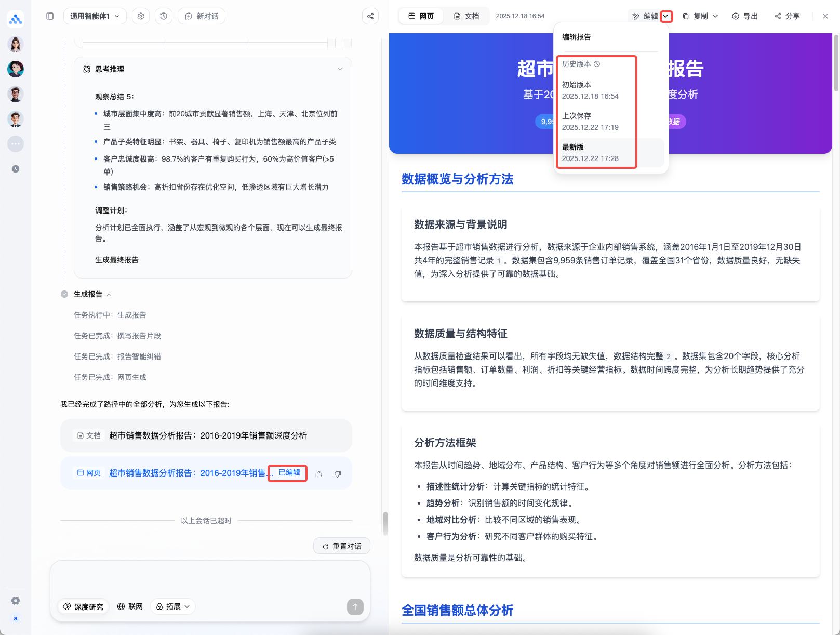The height and width of the screenshot is (635, 840).
Task: Switch to the 文档 tab
Action: click(x=466, y=16)
